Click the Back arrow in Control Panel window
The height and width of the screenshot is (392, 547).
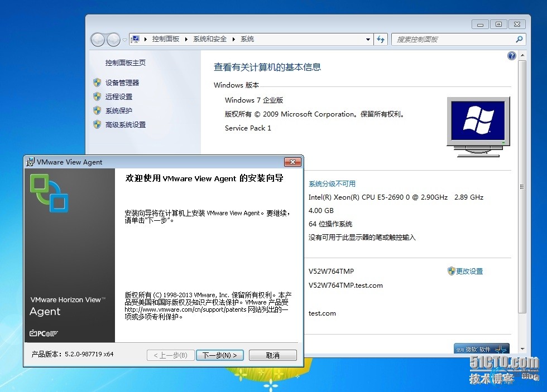98,40
